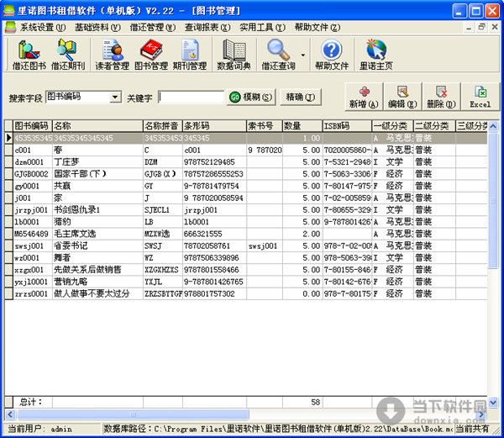
Task: Select the 营销九略 row
Action: [x=246, y=282]
